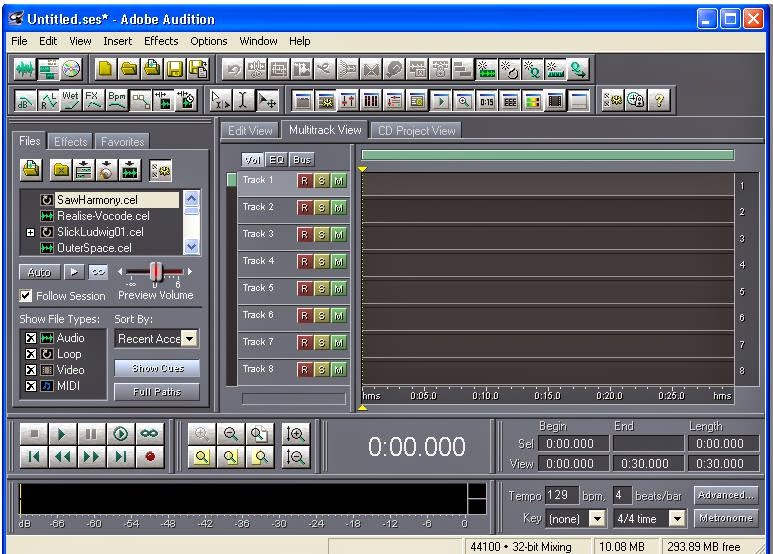Image resolution: width=773 pixels, height=554 pixels.
Task: Mute Track 5 with the M button
Action: (339, 288)
